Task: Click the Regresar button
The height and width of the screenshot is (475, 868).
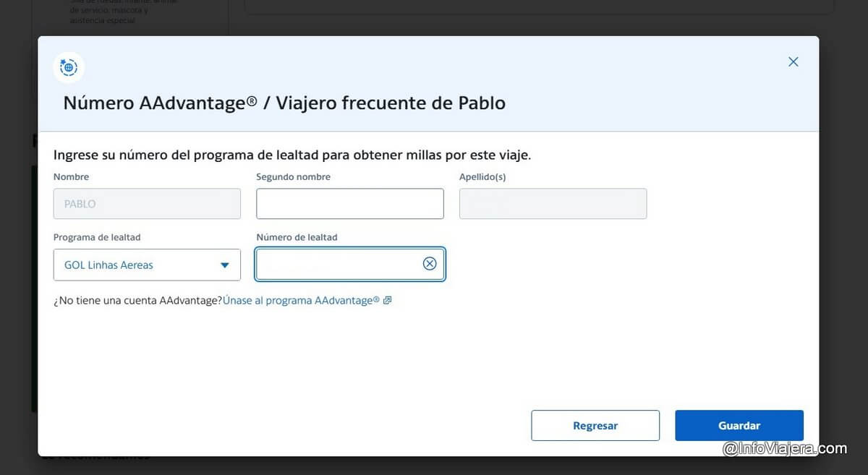Action: (x=595, y=426)
